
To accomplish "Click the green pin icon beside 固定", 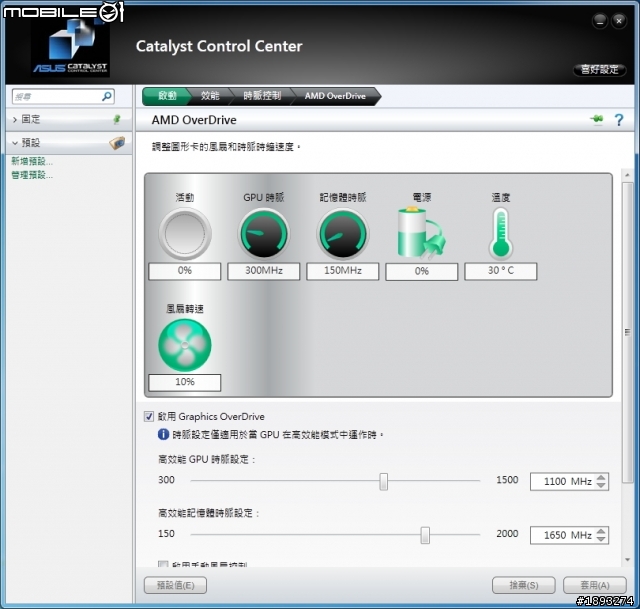I will 117,119.
